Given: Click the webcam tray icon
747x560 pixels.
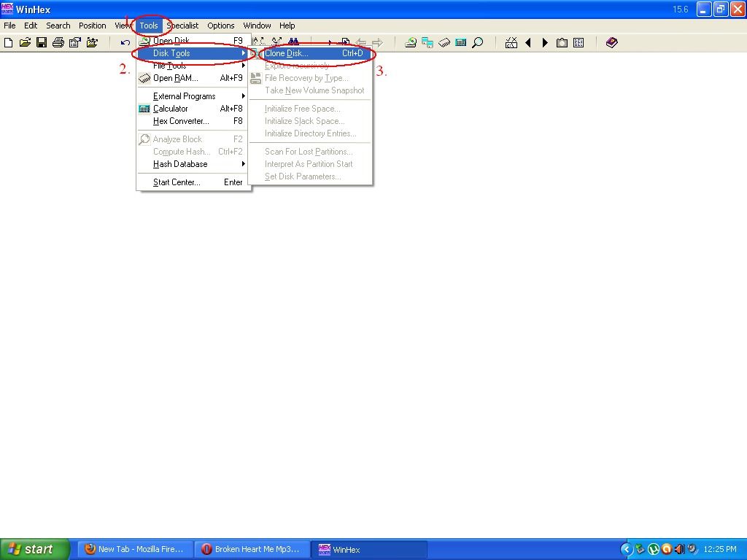Looking at the screenshot, I should pos(693,550).
